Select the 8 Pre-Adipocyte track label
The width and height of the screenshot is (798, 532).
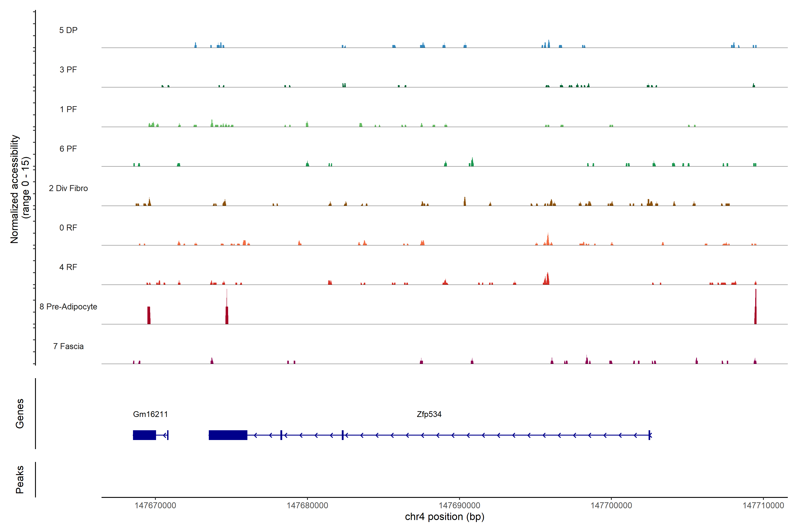(68, 307)
